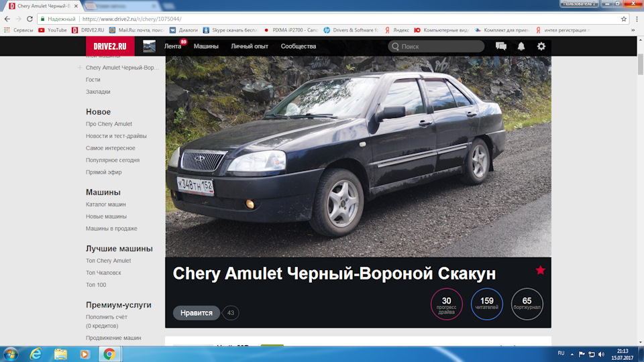Open the Личный опыт menu
644x362 pixels.
click(x=250, y=46)
